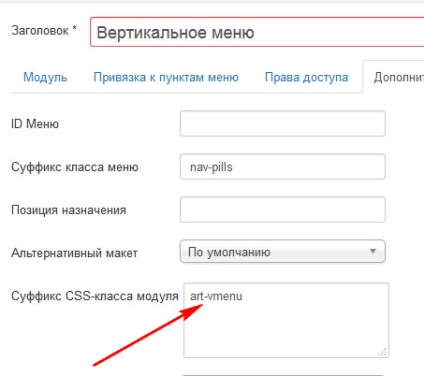Click the textarea resize grip handle
Screen dimensions: 424x376
(383, 352)
